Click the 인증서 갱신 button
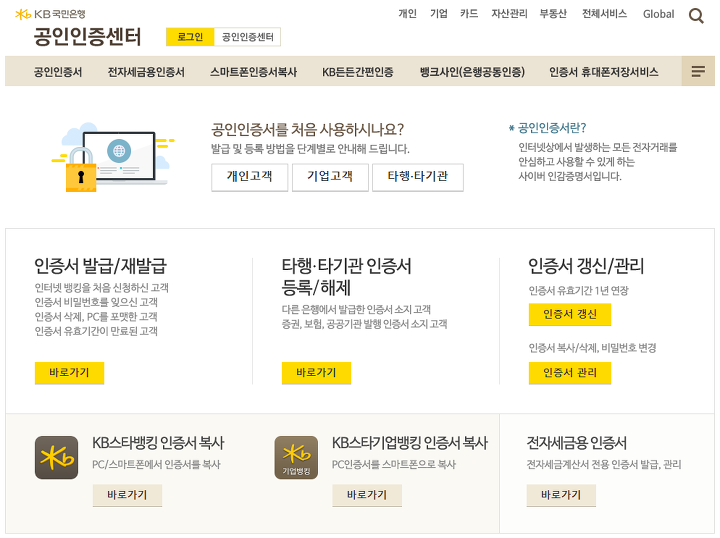The image size is (720, 538). (570, 314)
